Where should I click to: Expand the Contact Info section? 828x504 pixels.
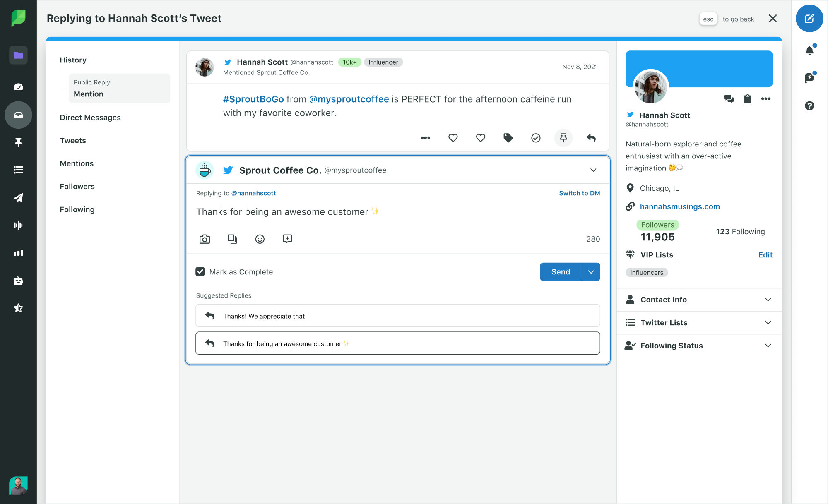(768, 300)
